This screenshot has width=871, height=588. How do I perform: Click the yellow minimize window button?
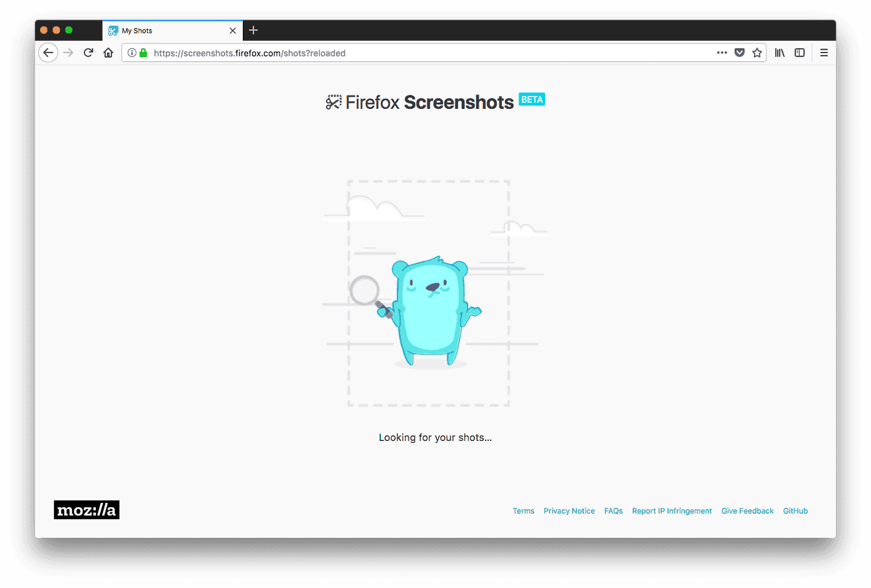coord(56,31)
